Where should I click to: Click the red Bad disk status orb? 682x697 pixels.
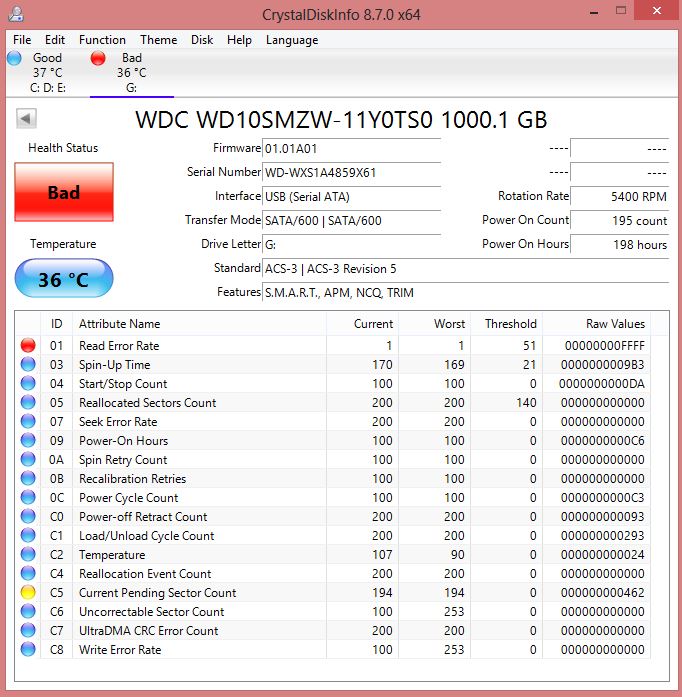pos(98,58)
